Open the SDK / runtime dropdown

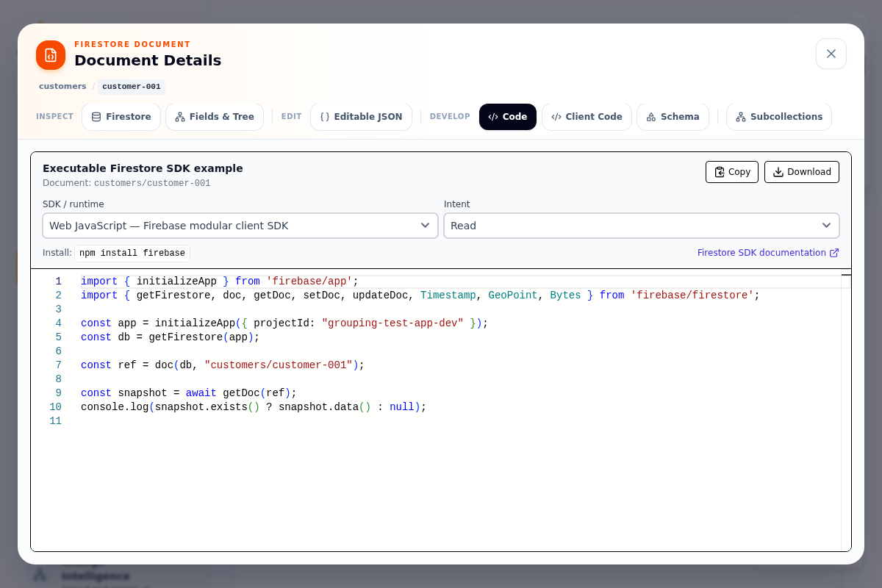pyautogui.click(x=240, y=226)
